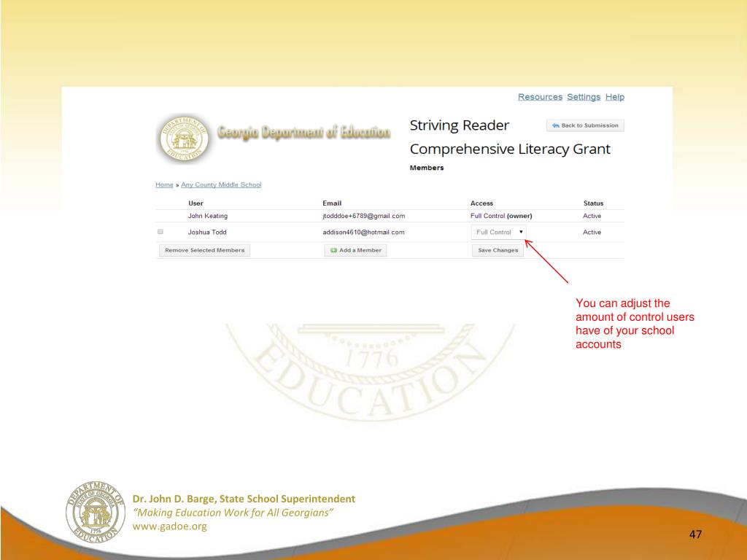The height and width of the screenshot is (560, 747).
Task: Open the Full Control access dropdown
Action: click(499, 232)
